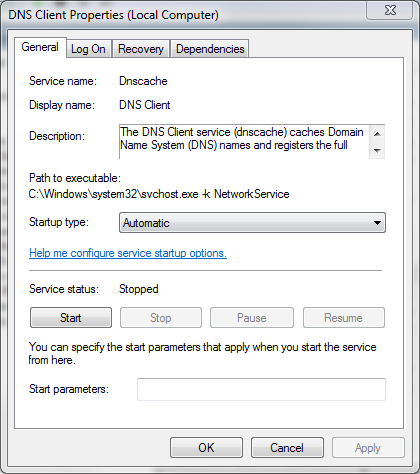The width and height of the screenshot is (420, 474).
Task: Confirm with the OK button
Action: pyautogui.click(x=206, y=448)
